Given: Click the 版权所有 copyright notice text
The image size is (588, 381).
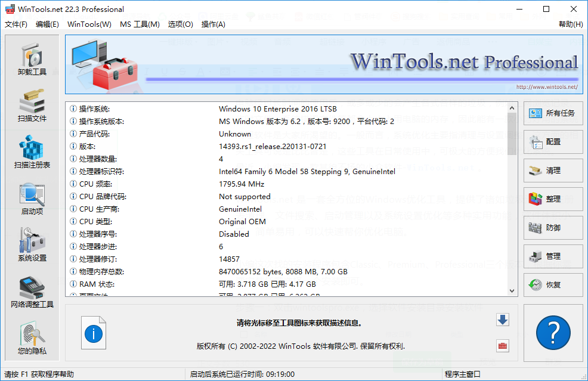Looking at the screenshot, I should 301,346.
